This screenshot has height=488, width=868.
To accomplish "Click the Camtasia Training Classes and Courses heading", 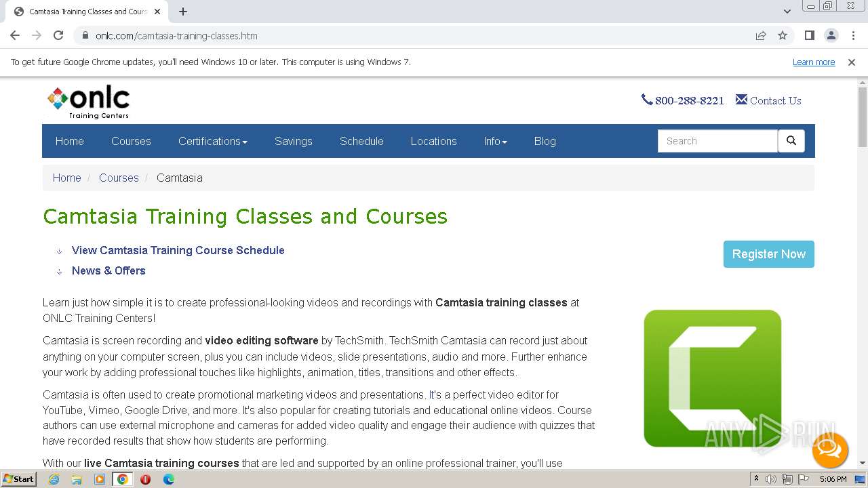I will tap(245, 216).
